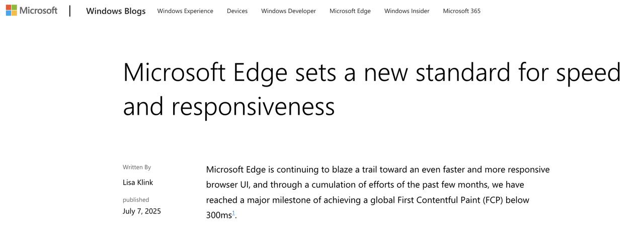Open the Windows Experience nav item

pos(185,11)
